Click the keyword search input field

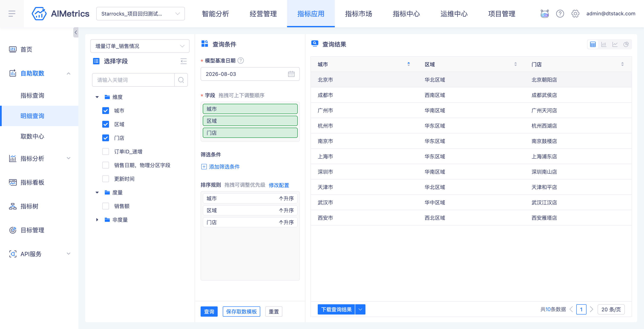pos(133,80)
